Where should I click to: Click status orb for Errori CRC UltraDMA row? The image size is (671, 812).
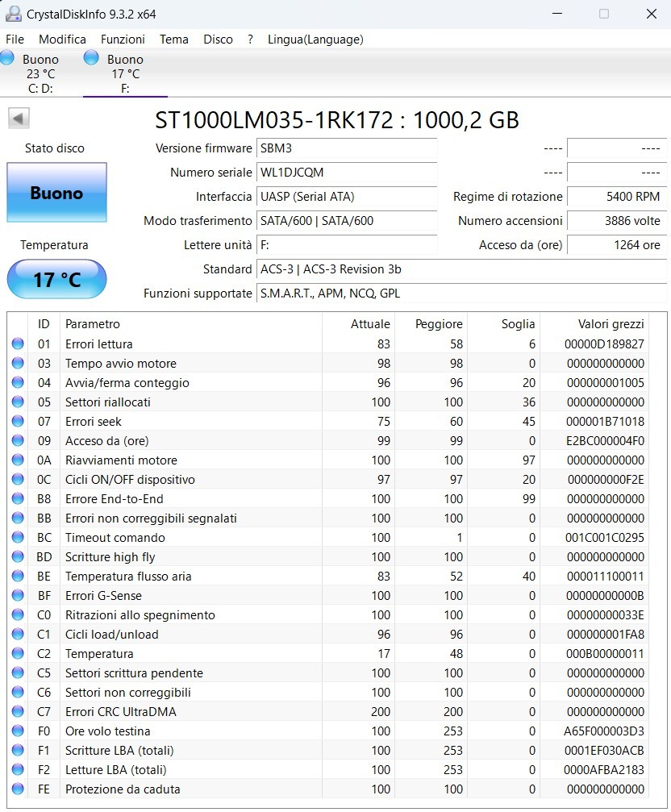[x=18, y=711]
